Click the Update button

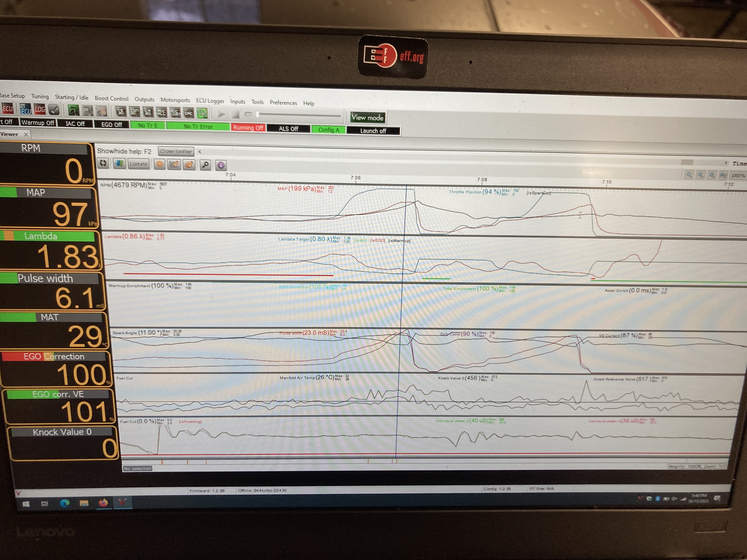[x=138, y=164]
